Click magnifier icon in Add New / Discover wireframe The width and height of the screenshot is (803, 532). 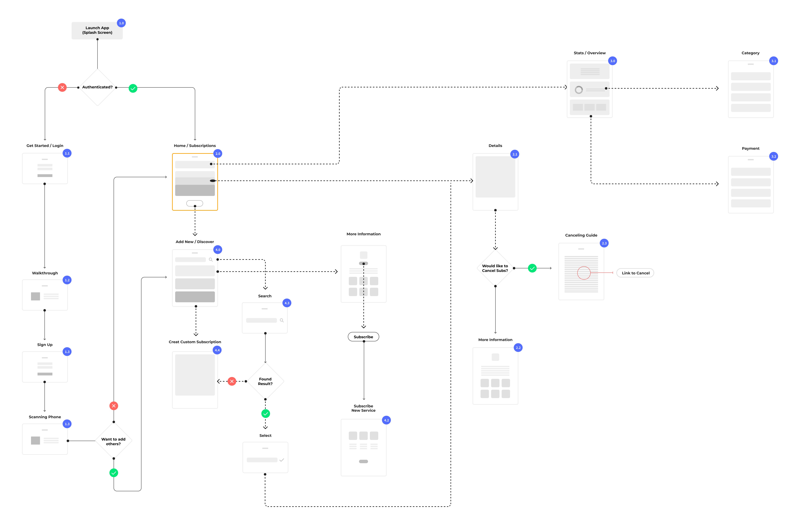(x=211, y=259)
